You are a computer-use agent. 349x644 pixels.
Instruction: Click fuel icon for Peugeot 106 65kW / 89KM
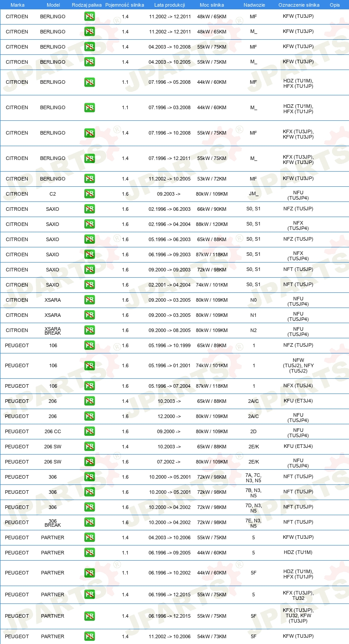(x=90, y=345)
